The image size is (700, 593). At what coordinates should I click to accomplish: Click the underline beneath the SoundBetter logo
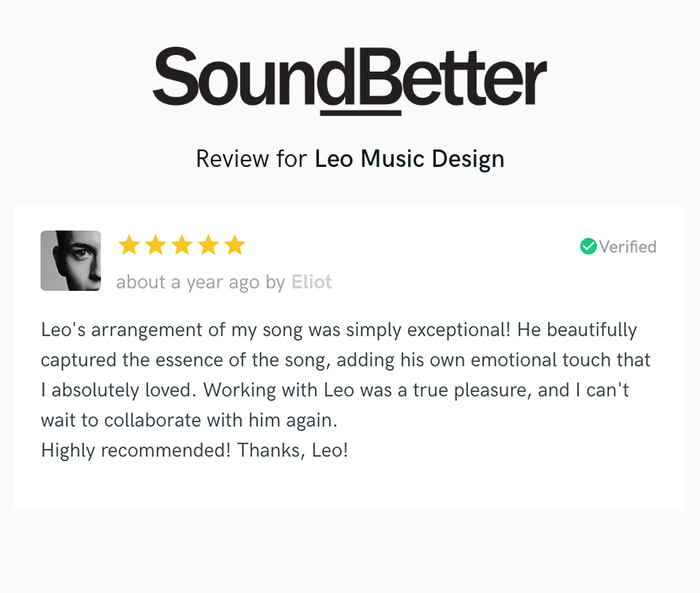click(x=360, y=113)
